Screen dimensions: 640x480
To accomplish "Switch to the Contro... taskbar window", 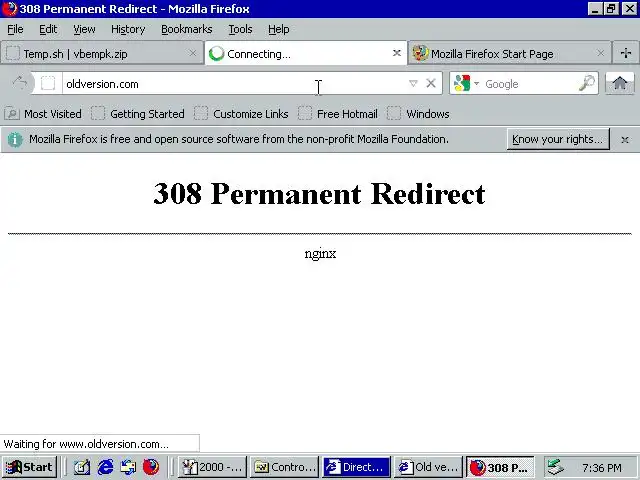I will click(284, 467).
